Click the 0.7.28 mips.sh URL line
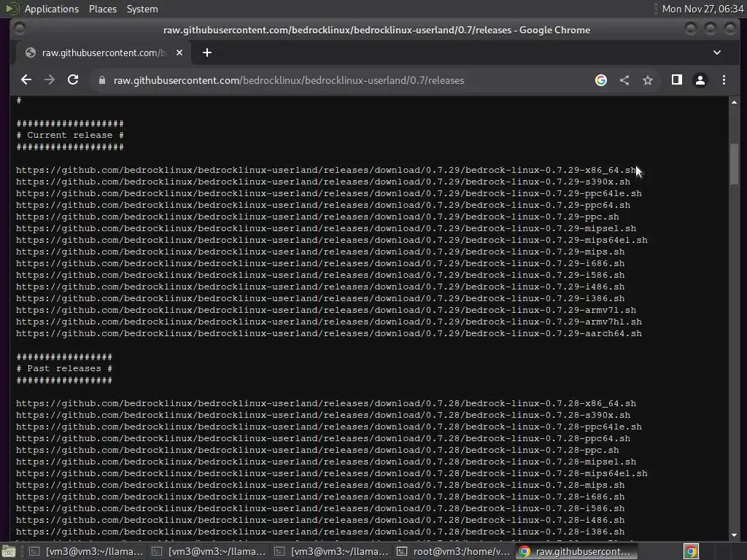 click(320, 485)
